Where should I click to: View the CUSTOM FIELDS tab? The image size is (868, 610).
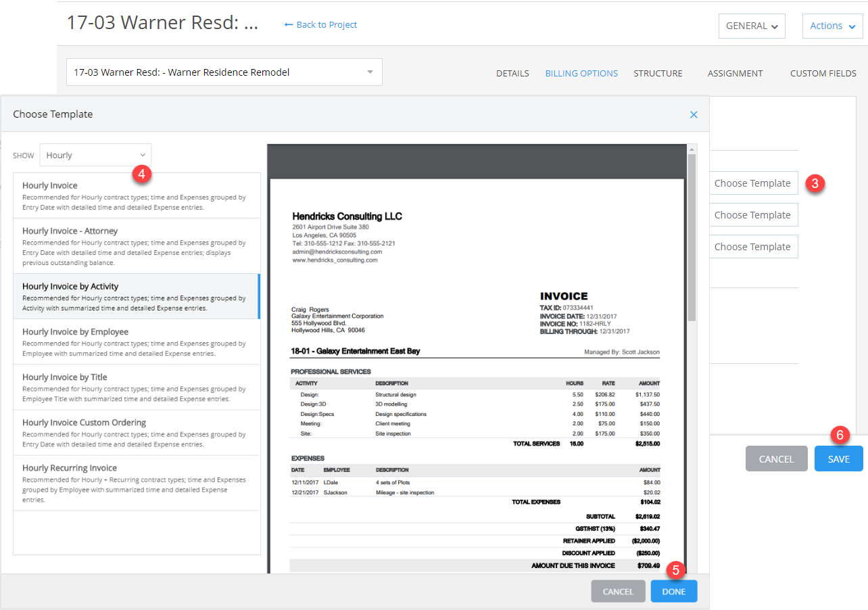[823, 73]
